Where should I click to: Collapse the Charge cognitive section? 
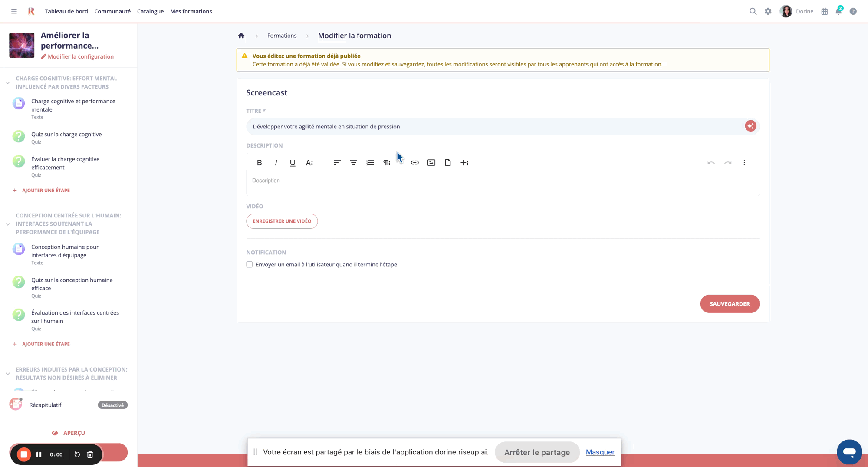[8, 82]
